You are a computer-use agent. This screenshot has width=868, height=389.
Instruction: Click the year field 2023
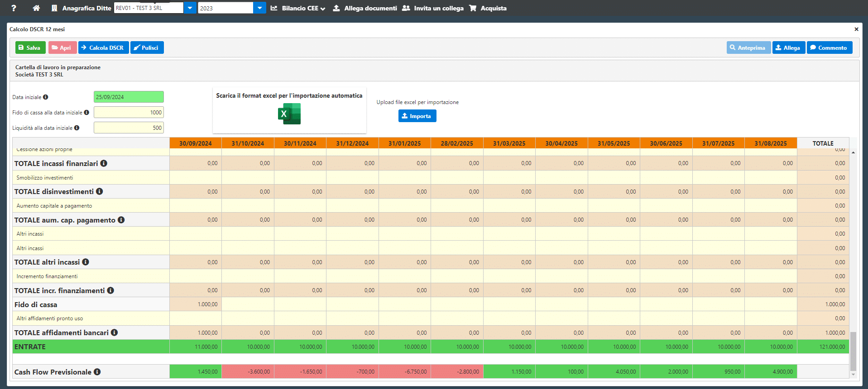pos(225,8)
